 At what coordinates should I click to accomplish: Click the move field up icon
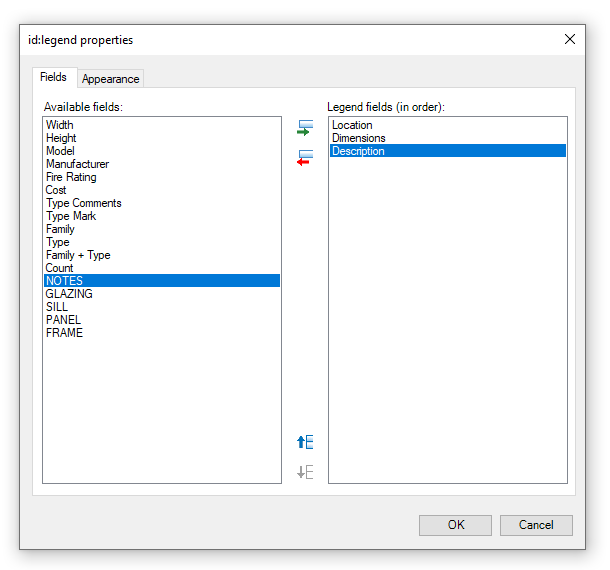(305, 442)
